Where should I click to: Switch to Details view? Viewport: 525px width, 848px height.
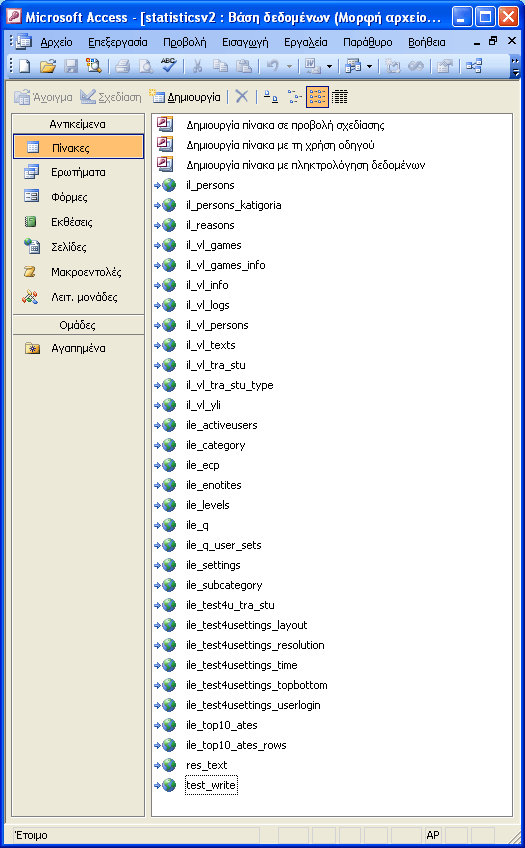coord(340,97)
